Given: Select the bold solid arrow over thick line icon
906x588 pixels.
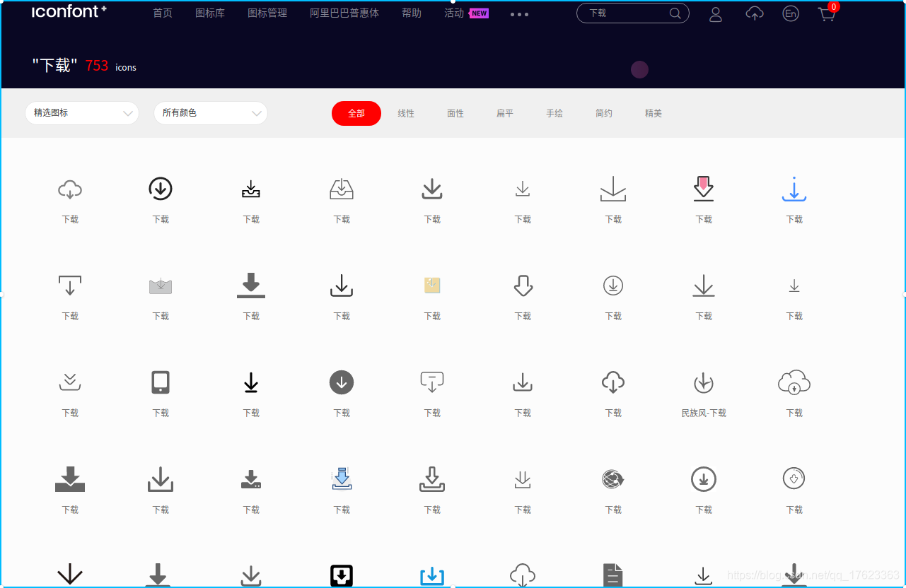Looking at the screenshot, I should 251,286.
